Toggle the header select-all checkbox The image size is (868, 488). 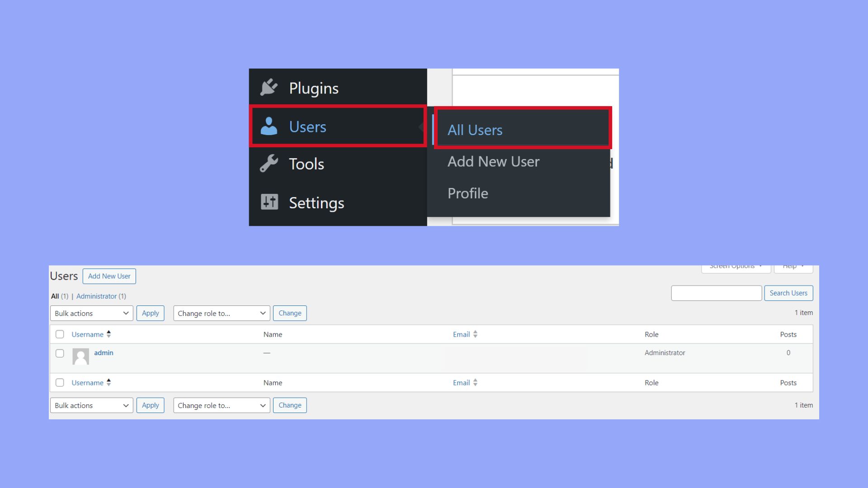60,334
